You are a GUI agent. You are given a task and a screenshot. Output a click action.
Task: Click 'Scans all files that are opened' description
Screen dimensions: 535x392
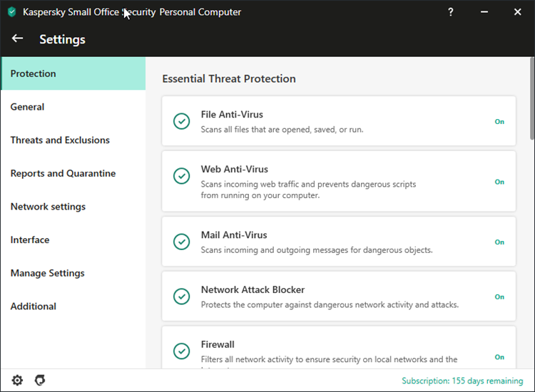tap(282, 130)
